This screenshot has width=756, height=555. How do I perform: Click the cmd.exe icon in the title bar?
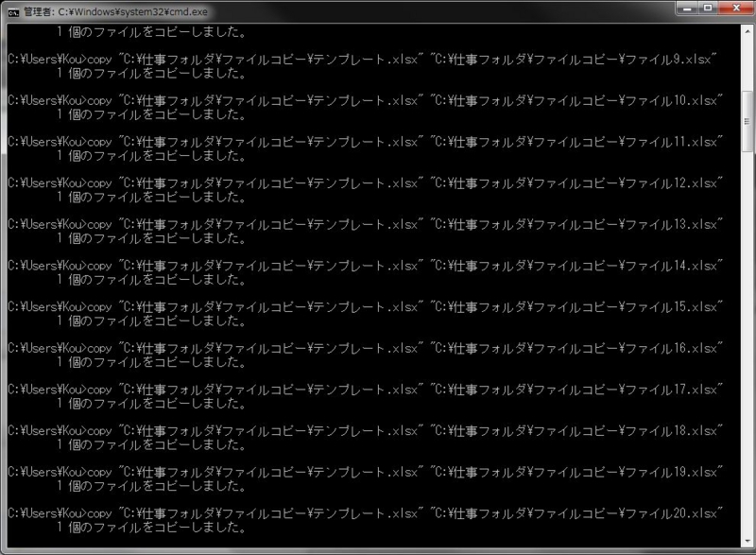(13, 12)
